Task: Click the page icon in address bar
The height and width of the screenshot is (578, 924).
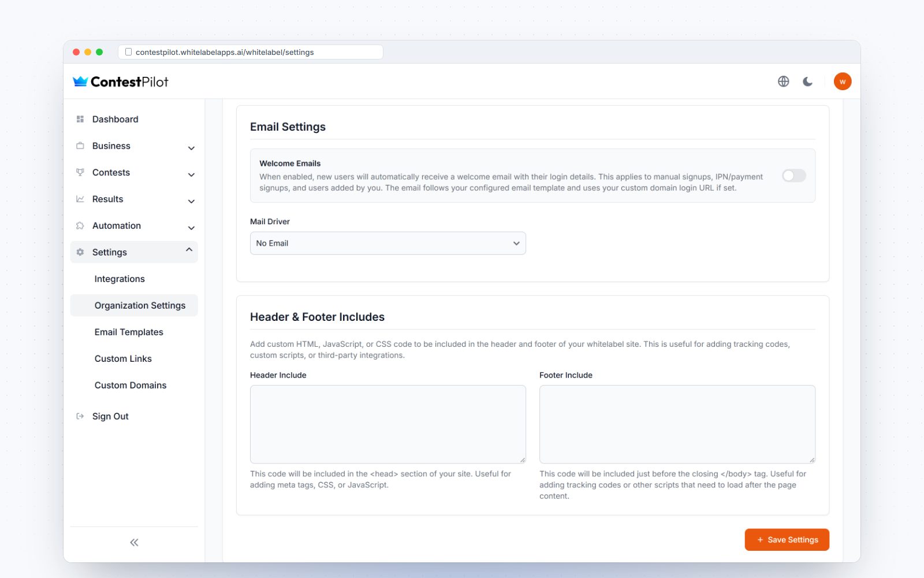Action: click(x=128, y=52)
